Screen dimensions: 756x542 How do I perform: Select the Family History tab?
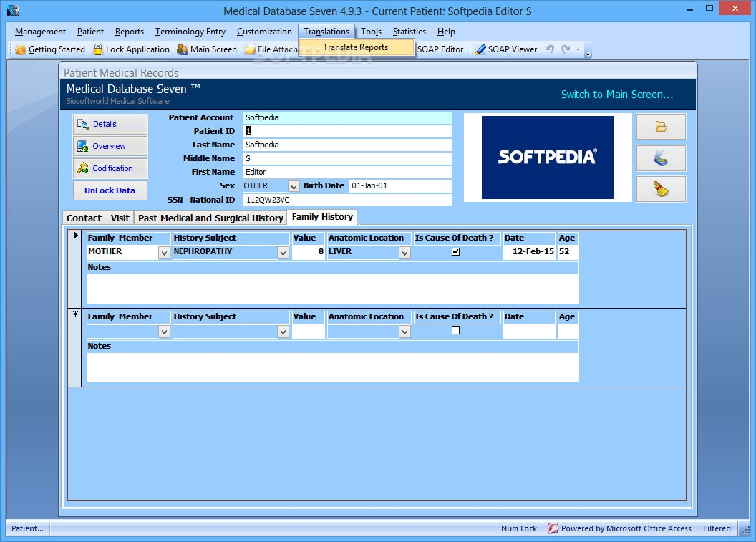[322, 217]
